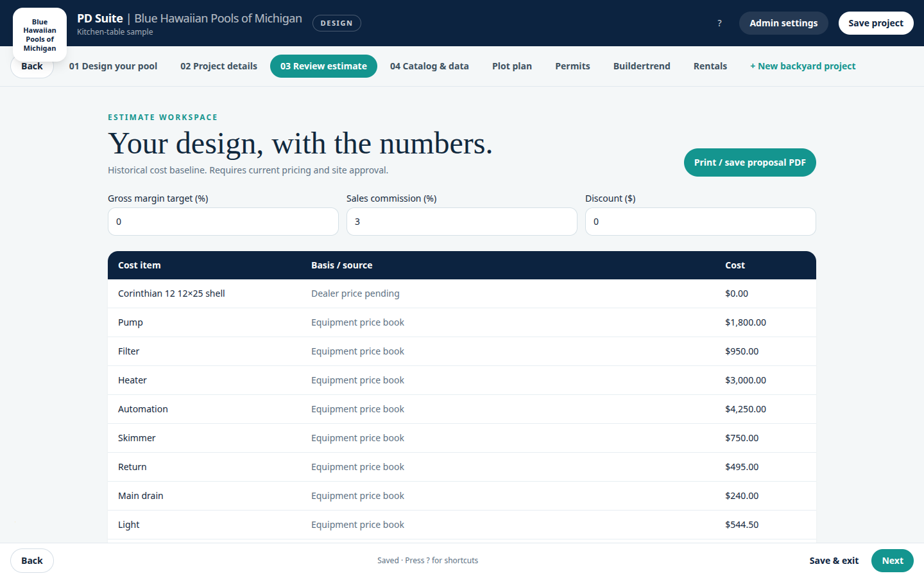
Task: Click 'Dealer price pending' text
Action: (355, 293)
